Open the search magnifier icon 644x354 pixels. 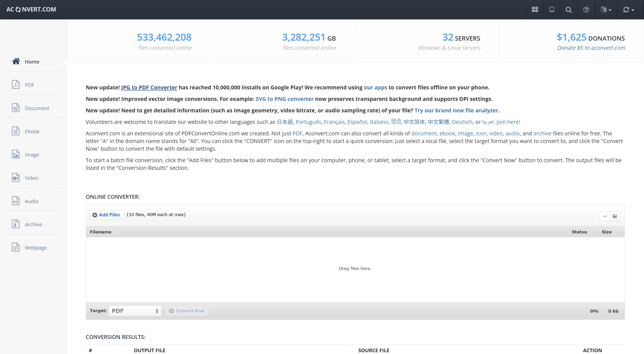click(569, 10)
